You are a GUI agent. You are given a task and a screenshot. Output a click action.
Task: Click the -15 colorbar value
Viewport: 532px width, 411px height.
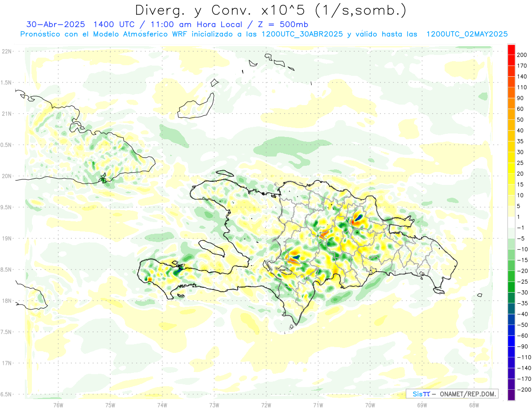click(x=522, y=260)
